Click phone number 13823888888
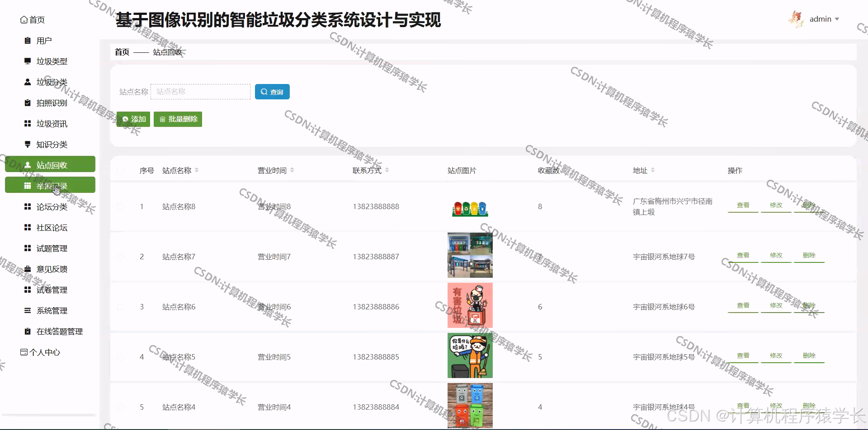 376,206
